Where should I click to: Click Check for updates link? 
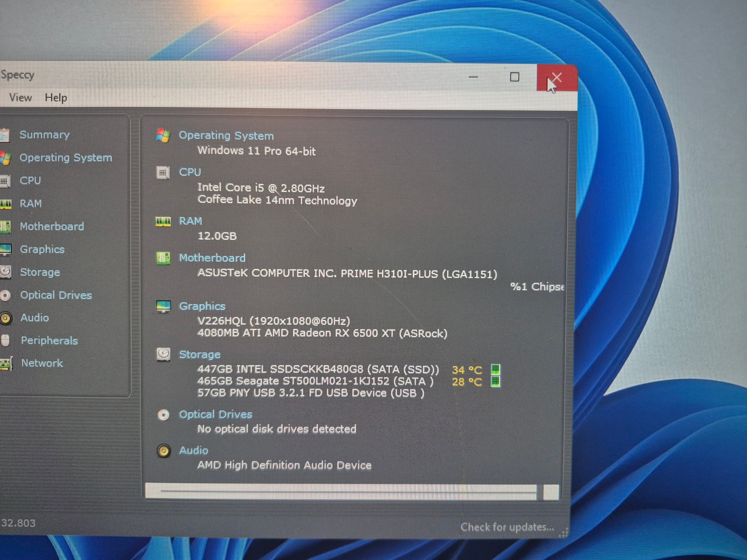coord(507,527)
